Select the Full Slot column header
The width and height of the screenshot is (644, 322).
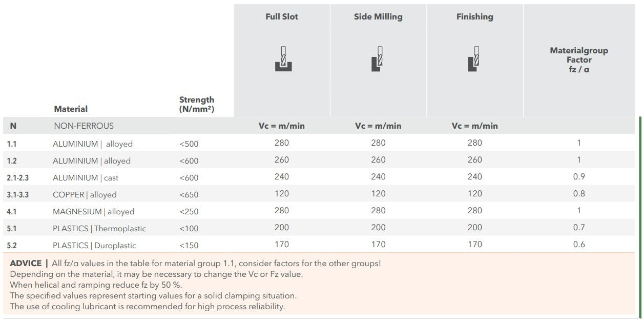click(282, 16)
